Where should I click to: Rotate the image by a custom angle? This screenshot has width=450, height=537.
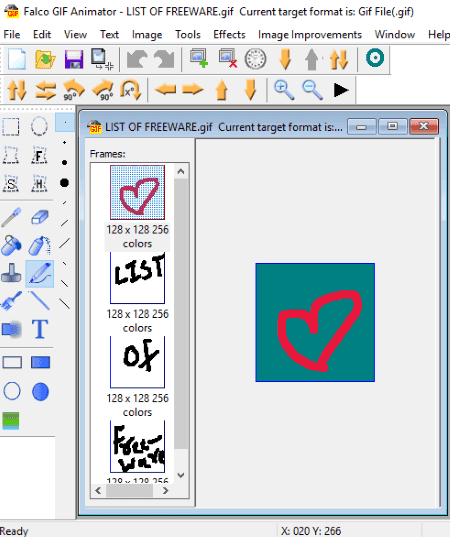click(130, 90)
